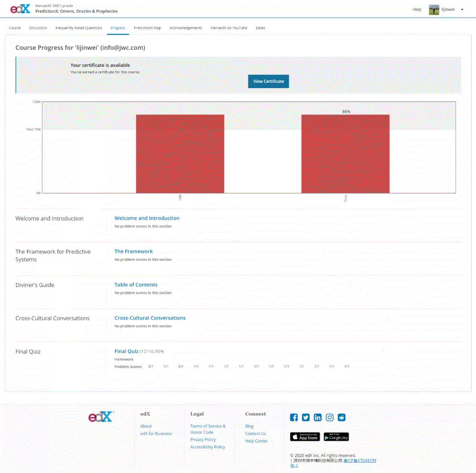Click the App Store download badge
The width and height of the screenshot is (476, 473).
pos(305,436)
